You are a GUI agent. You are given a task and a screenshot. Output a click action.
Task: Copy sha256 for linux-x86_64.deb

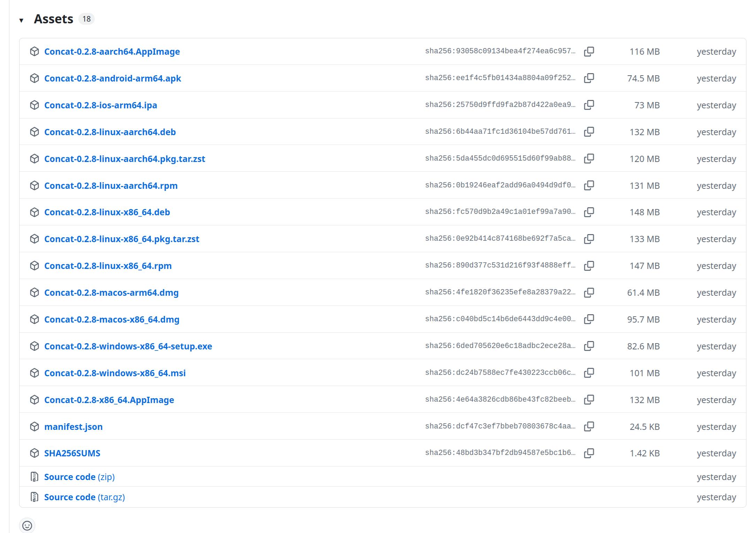(589, 212)
